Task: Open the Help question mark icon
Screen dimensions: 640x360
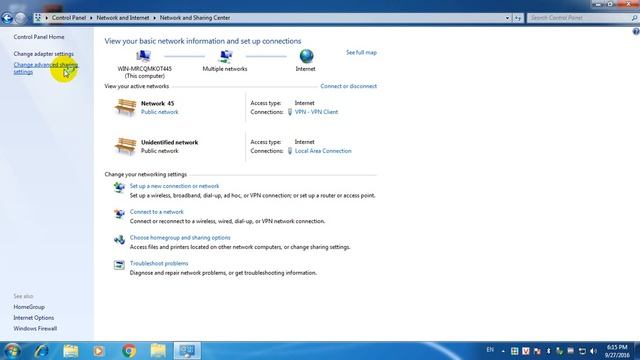Action: pos(636,31)
